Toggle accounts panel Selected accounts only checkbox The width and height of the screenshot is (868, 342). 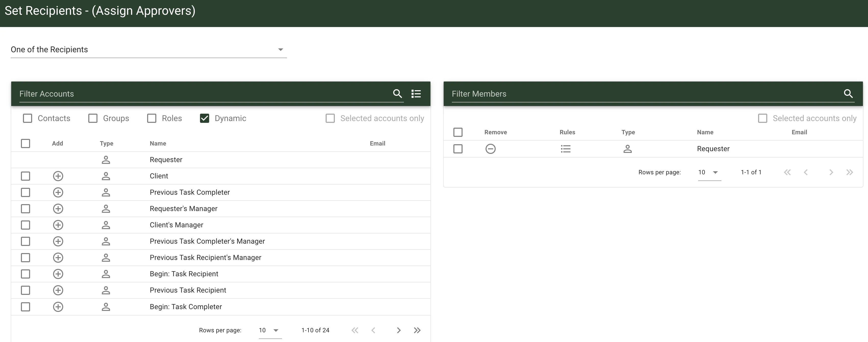tap(330, 118)
